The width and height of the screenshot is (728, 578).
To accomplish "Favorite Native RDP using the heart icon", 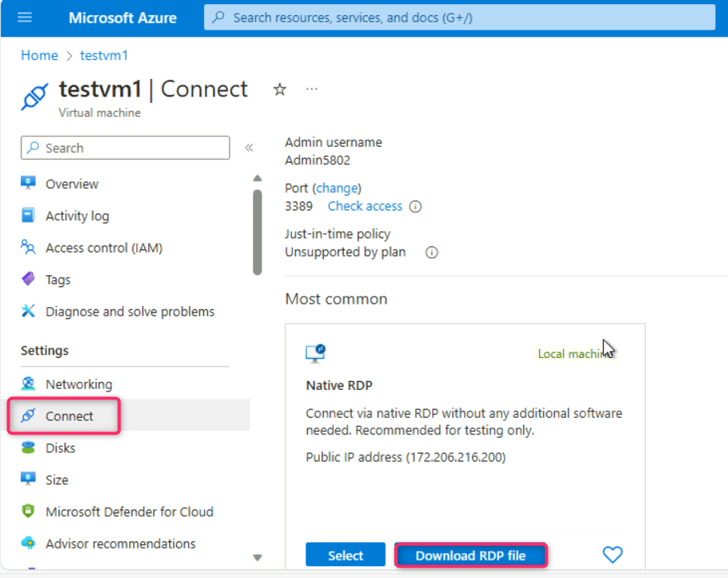I will click(612, 555).
